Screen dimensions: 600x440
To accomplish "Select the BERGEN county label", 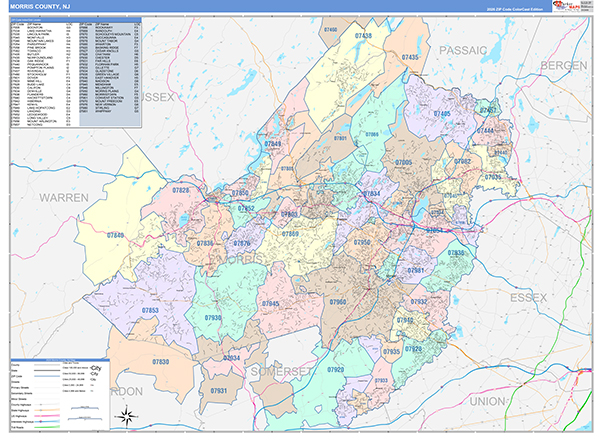I will (564, 66).
